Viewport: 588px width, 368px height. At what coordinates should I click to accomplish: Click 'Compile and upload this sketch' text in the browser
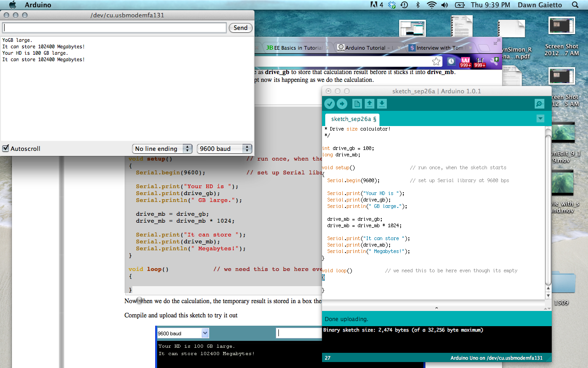tap(181, 316)
